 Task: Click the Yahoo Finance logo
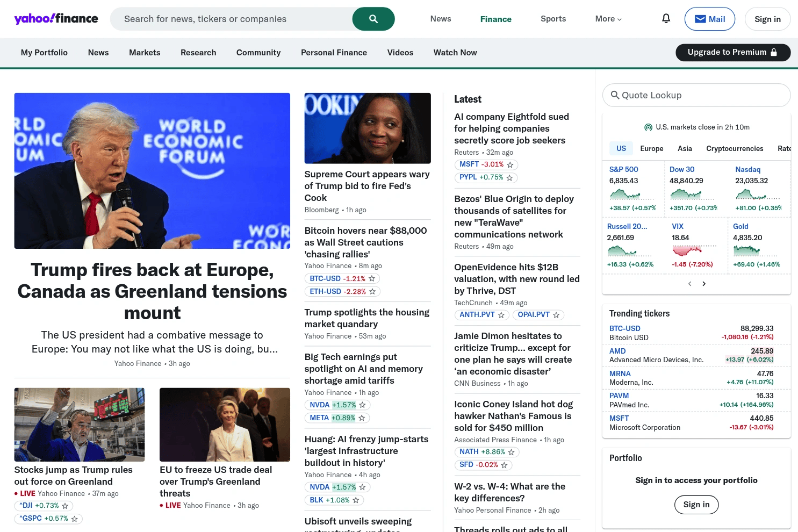click(x=56, y=18)
